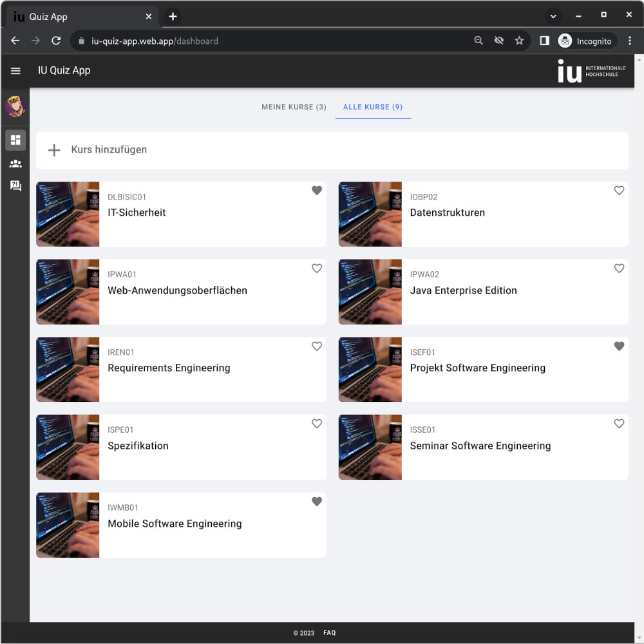Open the Java Enterprise Edition thumbnail
Screen dimensions: 644x644
[x=370, y=292]
